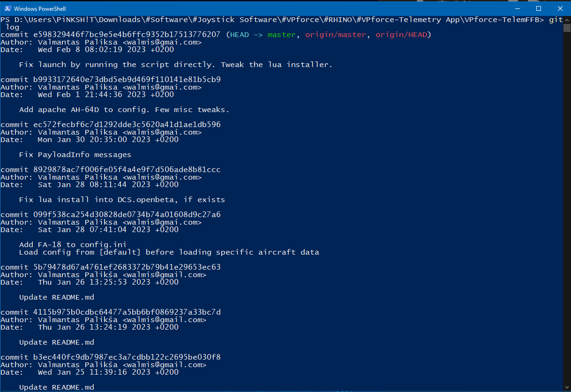Click the PowerShell prompt path line
Image resolution: width=571 pixels, height=392 pixels.
coord(281,20)
